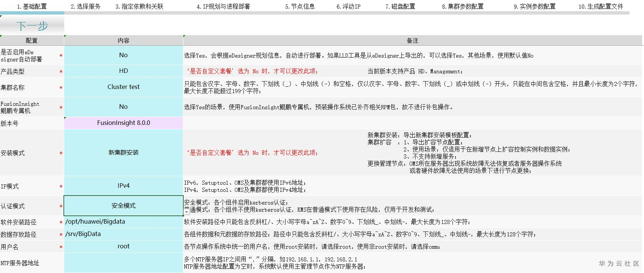The width and height of the screenshot is (644, 273).
Task: Select the 安装模式 新集群安装 cell
Action: coord(124,153)
